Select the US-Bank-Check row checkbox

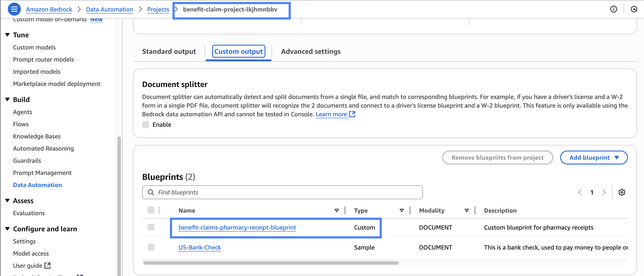tap(151, 247)
